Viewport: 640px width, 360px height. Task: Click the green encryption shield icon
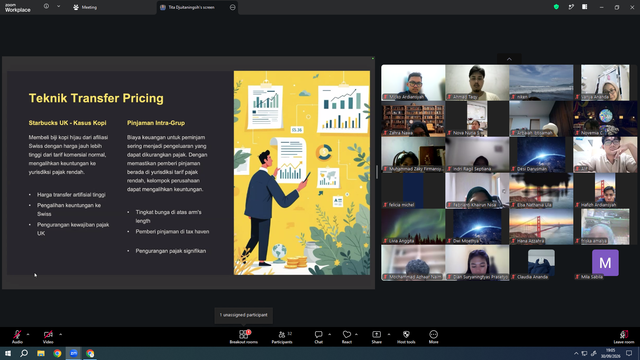point(556,7)
